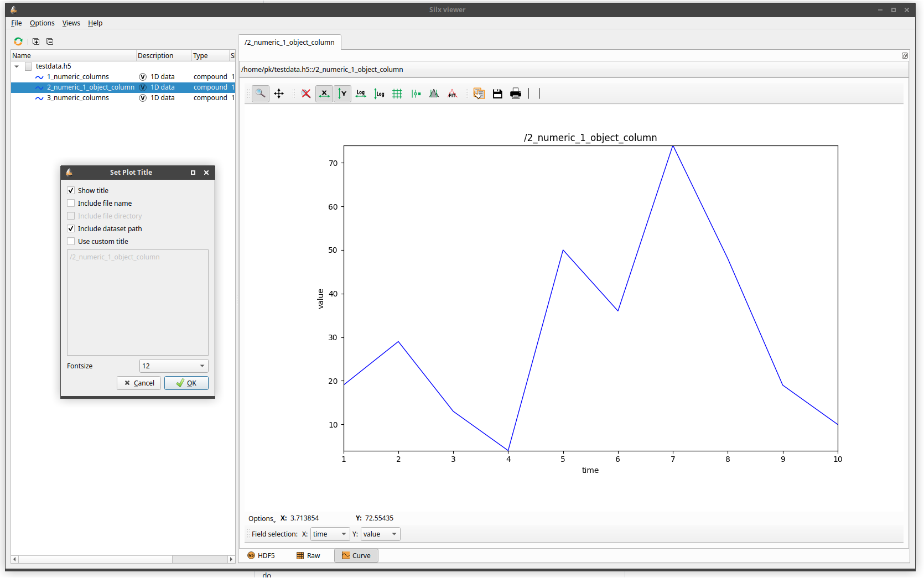Toggle X axis autoscale
924x578 pixels.
click(324, 93)
